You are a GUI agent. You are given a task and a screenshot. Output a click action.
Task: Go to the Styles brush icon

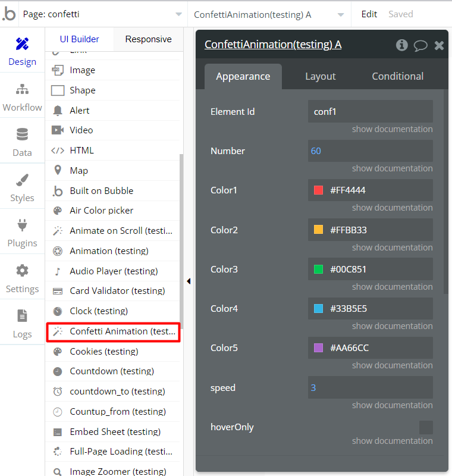click(22, 180)
